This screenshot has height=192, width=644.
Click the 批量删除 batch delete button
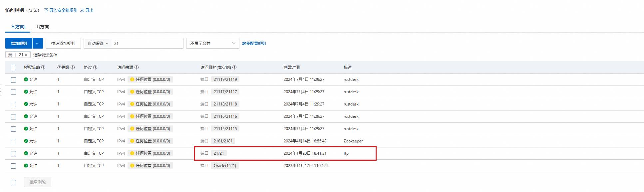coord(38,182)
